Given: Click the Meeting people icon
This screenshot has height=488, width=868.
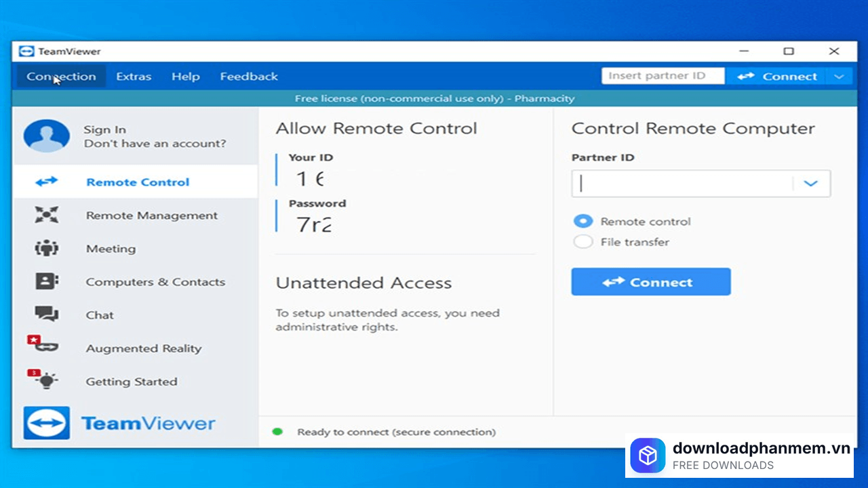Looking at the screenshot, I should click(x=47, y=248).
